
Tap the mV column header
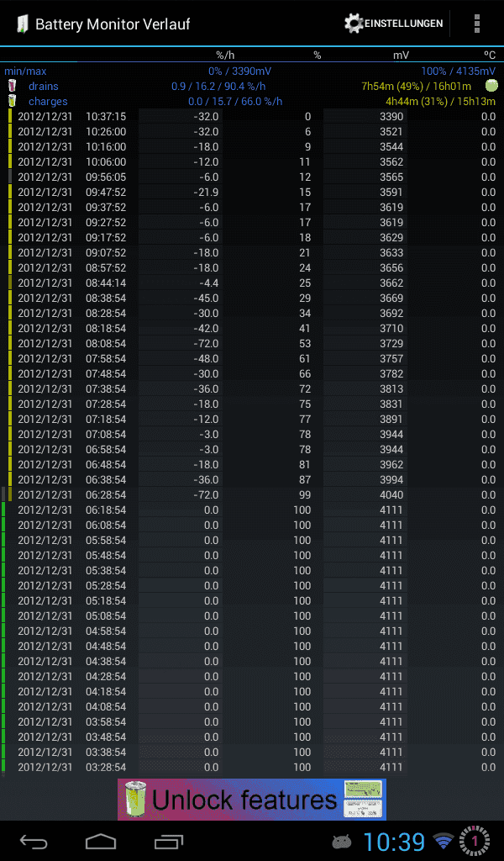(401, 55)
